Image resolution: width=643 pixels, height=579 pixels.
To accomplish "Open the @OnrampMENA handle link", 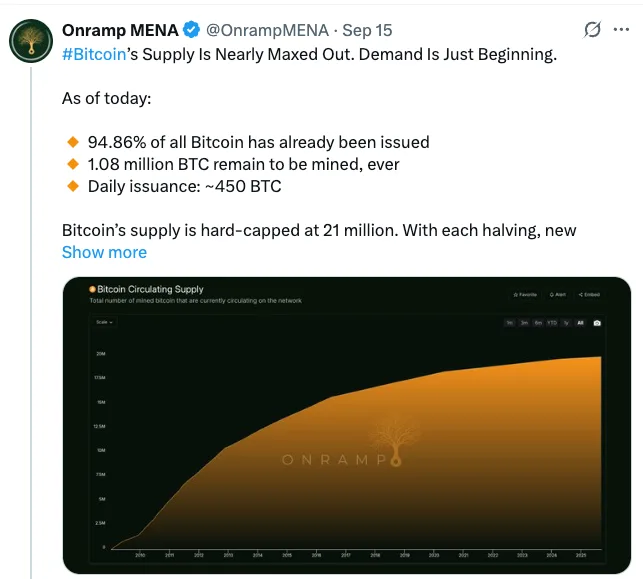I will (x=267, y=30).
